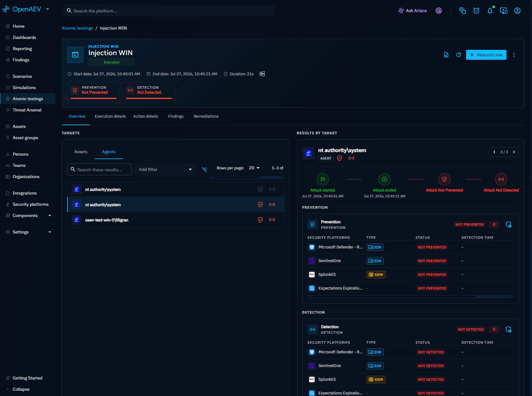Go to previous target result chevron
532x396 pixels.
(494, 152)
